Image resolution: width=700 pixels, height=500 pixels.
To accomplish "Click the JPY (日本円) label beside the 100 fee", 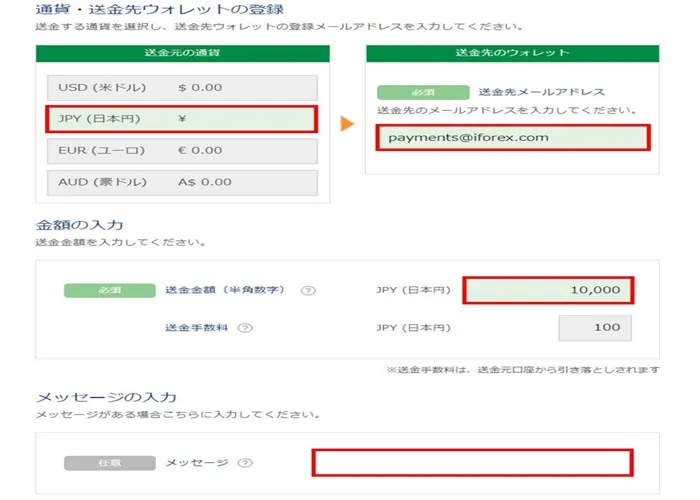I will pos(413,328).
